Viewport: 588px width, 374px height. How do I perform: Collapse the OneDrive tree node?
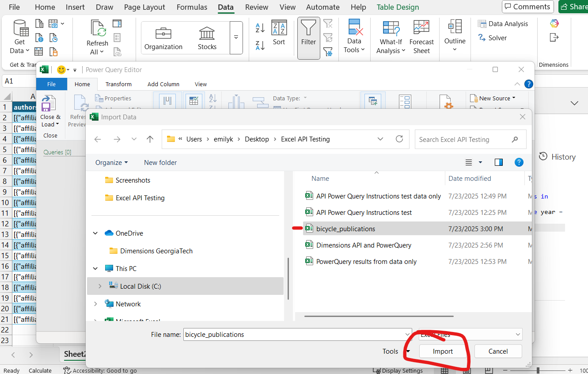[96, 233]
